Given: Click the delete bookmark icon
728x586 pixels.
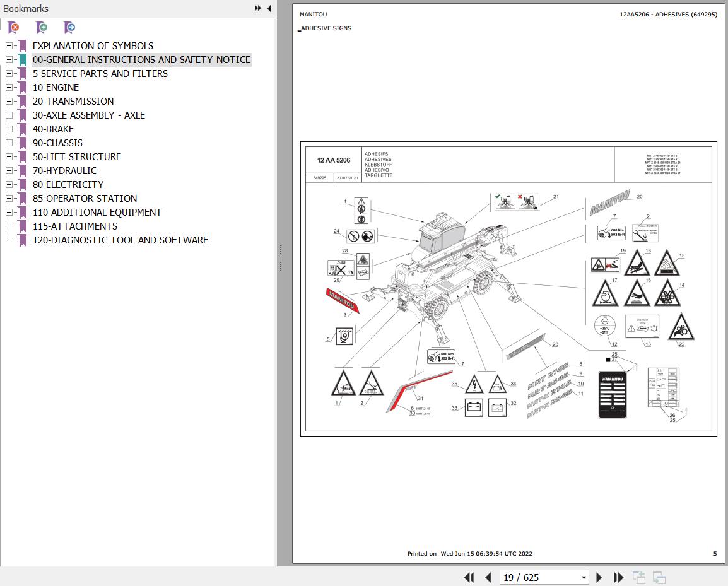Looking at the screenshot, I should click(x=14, y=28).
